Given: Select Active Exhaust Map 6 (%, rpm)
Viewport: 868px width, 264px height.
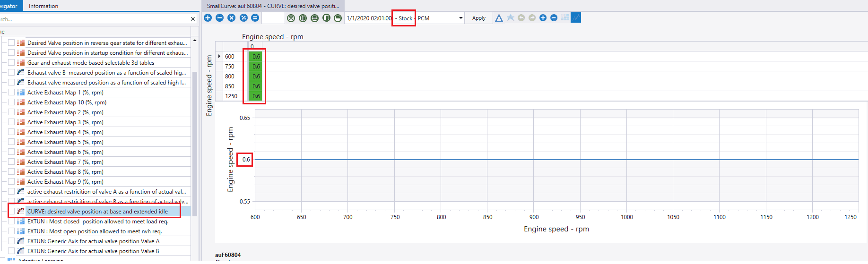Looking at the screenshot, I should (65, 152).
